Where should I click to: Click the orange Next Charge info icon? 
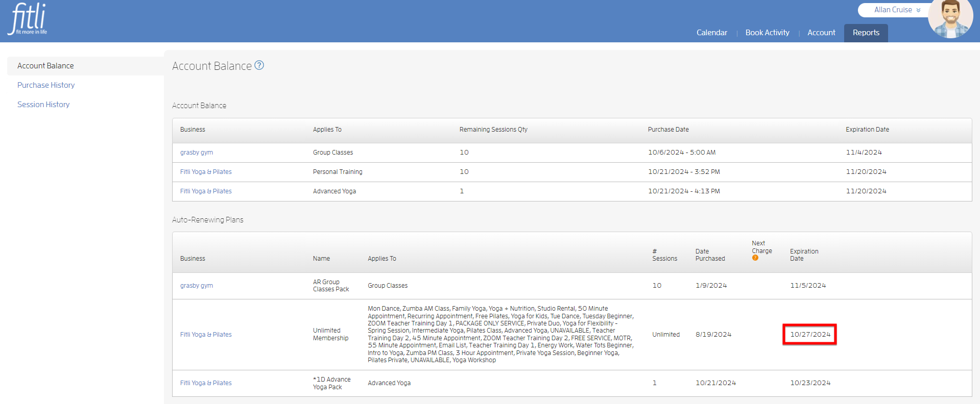(x=755, y=258)
